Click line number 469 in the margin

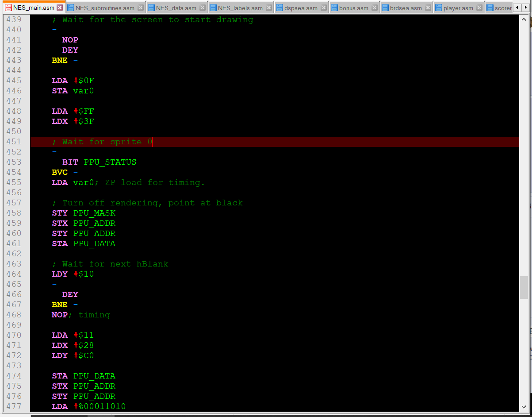coord(14,325)
